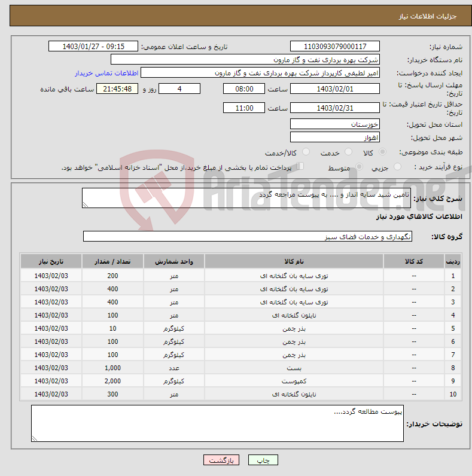Click the resize handle of the buyer notes textarea
The width and height of the screenshot is (472, 476).
coord(35,438)
